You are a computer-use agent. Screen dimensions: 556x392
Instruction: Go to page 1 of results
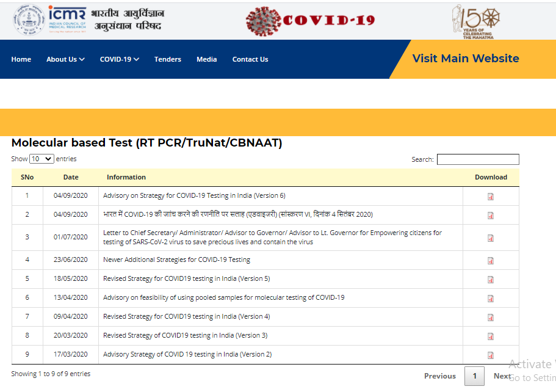(474, 376)
